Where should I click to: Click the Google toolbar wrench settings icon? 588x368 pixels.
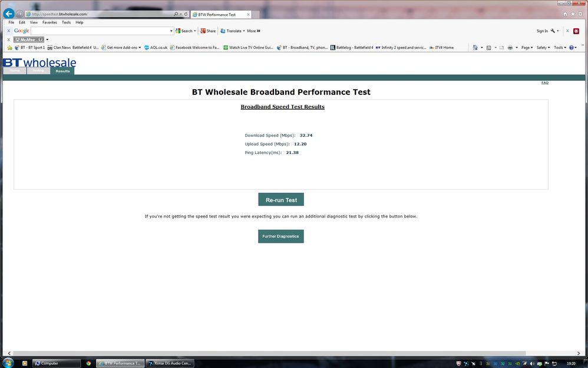click(553, 31)
